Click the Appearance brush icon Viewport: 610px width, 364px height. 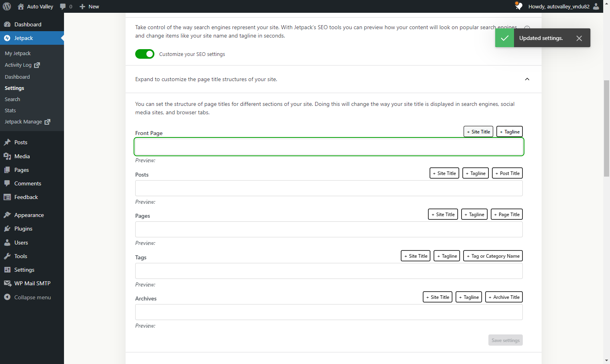pos(7,215)
